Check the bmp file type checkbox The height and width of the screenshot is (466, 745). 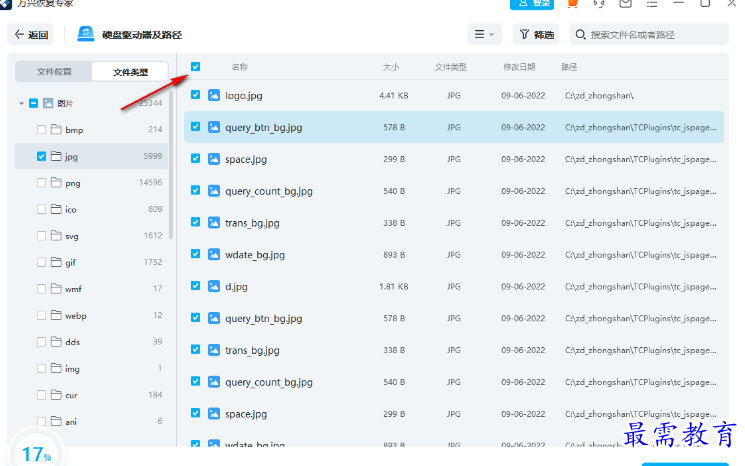click(41, 130)
